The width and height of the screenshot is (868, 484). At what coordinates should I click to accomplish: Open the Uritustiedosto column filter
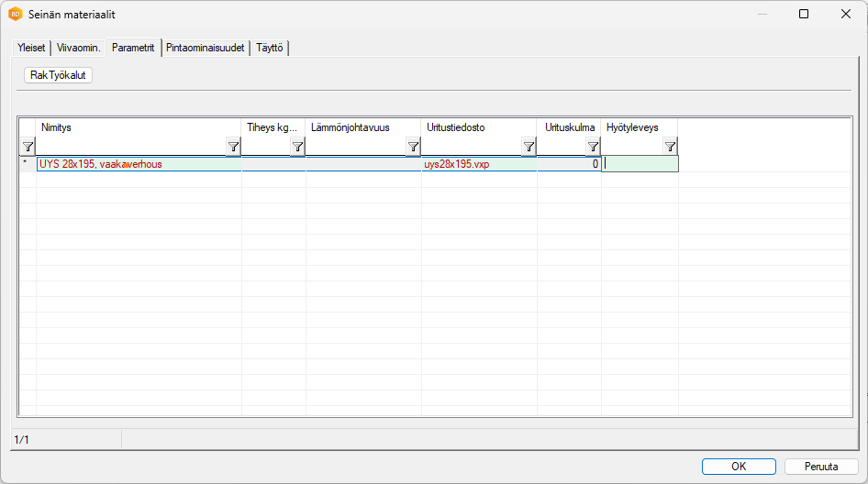point(529,147)
